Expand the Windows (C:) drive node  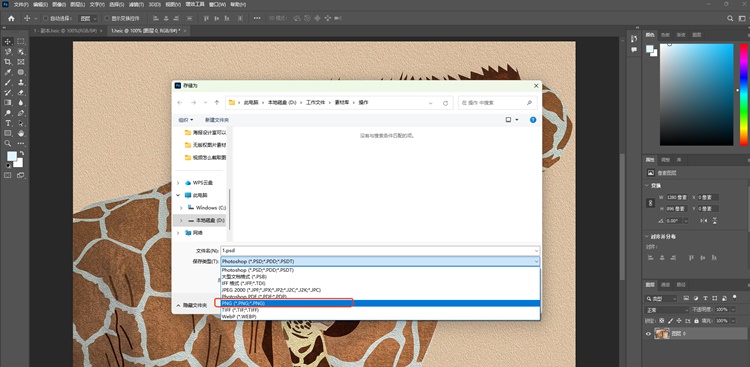click(x=181, y=208)
